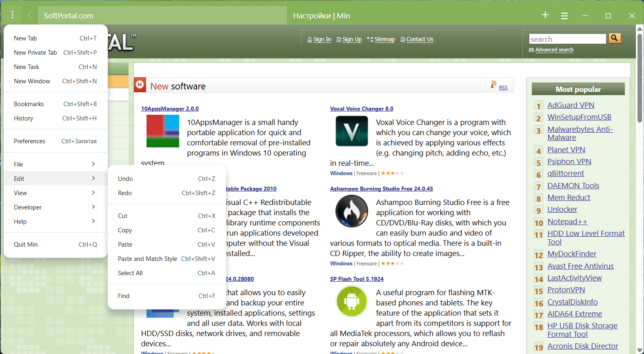Viewport: 644px width, 354px height.
Task: Choose New Private Tab menu item
Action: tap(56, 53)
